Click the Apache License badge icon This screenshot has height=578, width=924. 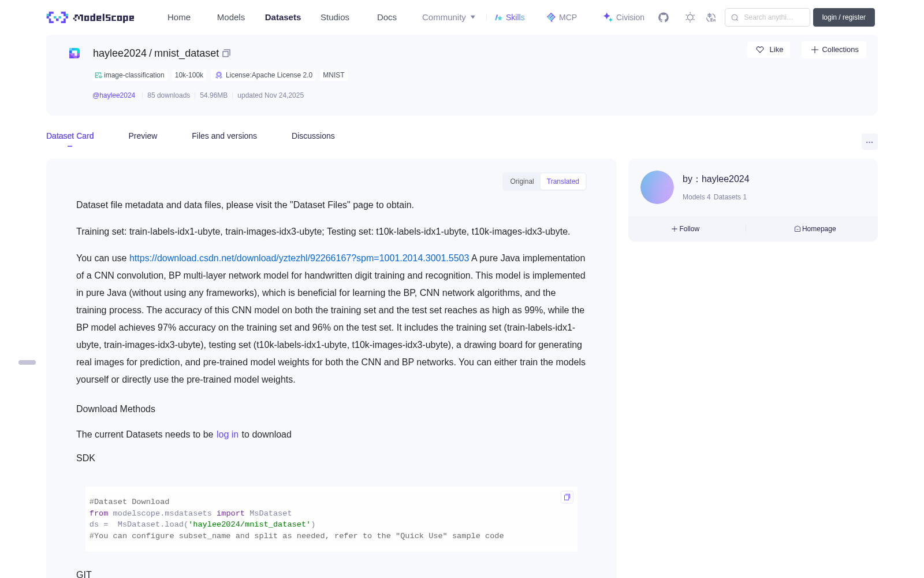[x=219, y=75]
